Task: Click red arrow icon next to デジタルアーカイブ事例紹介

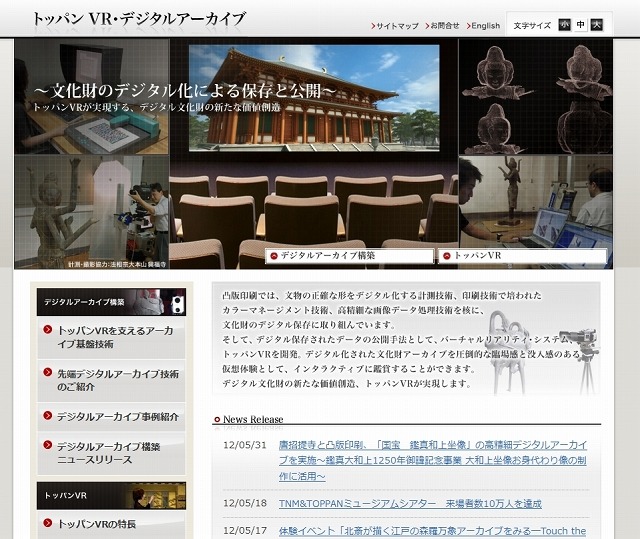Action: (x=48, y=415)
